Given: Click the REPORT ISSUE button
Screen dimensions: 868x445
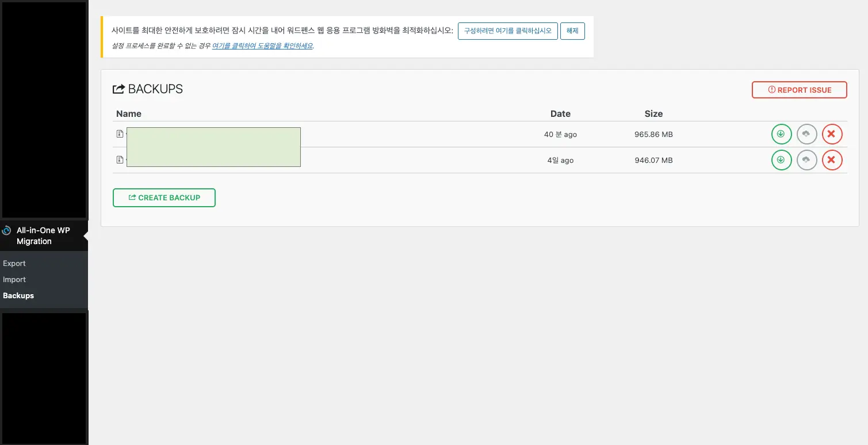Looking at the screenshot, I should [799, 90].
